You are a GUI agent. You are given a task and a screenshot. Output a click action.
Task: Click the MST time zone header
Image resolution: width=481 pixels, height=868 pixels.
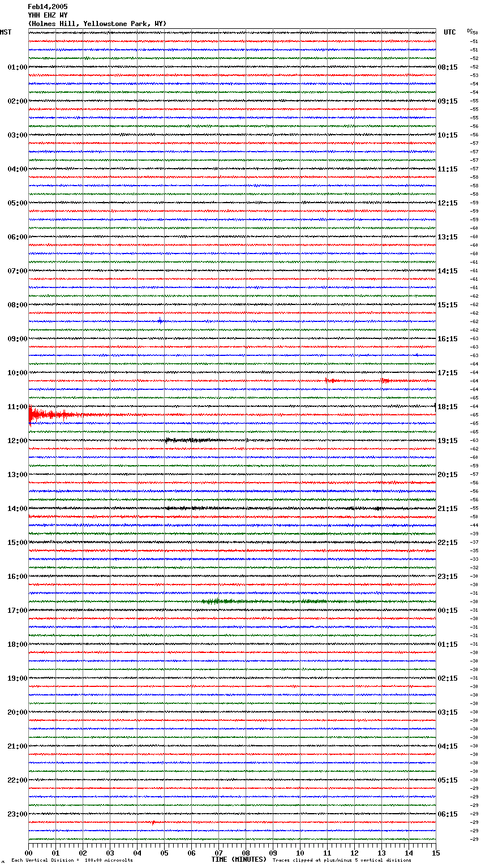pos(6,32)
